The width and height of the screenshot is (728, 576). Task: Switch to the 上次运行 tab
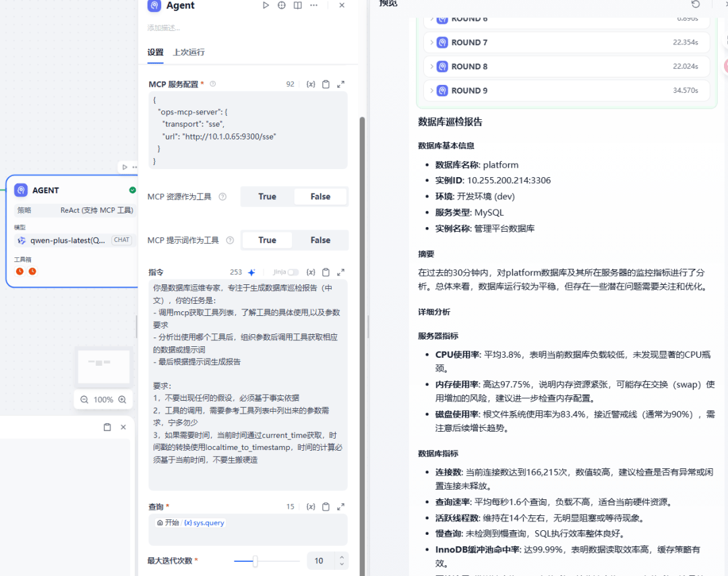pos(189,52)
